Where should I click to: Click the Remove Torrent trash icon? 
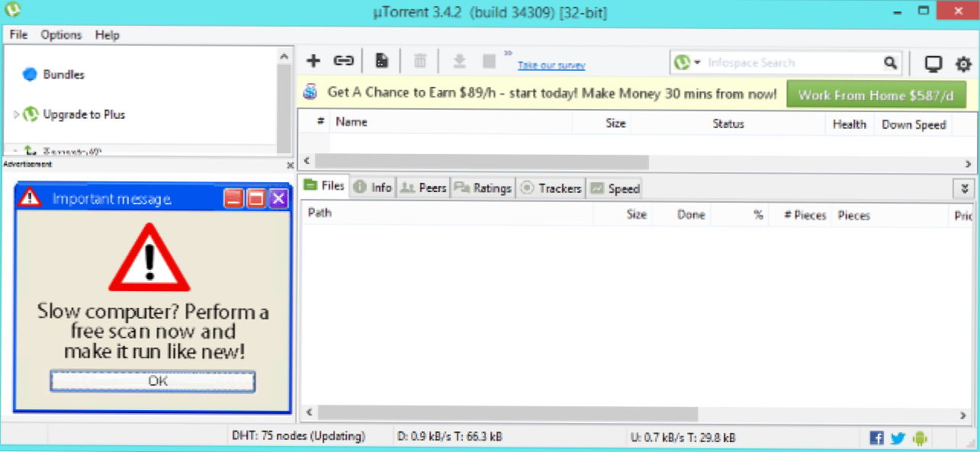pos(420,61)
